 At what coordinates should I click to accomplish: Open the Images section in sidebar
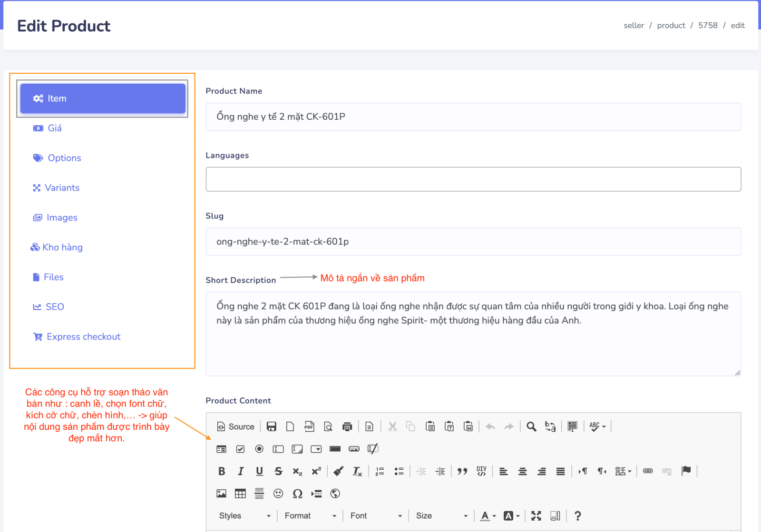(x=62, y=217)
